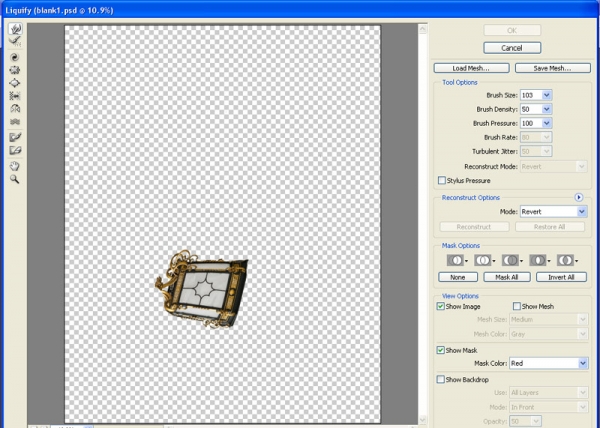This screenshot has height=428, width=600.
Task: Select the Reconstruct tool
Action: [15, 41]
